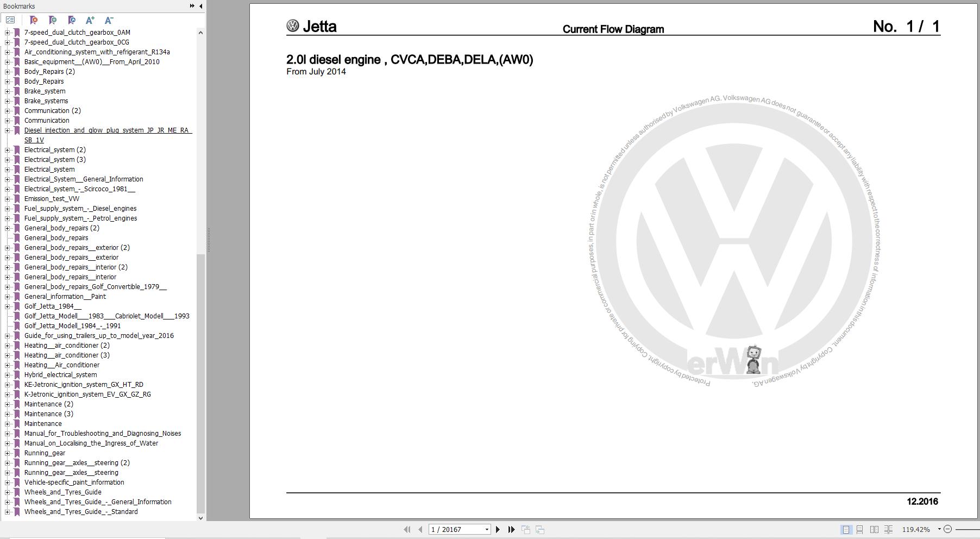Open General_body_repairs__exterior (2) bookmark
This screenshot has height=539, width=980.
pos(77,248)
